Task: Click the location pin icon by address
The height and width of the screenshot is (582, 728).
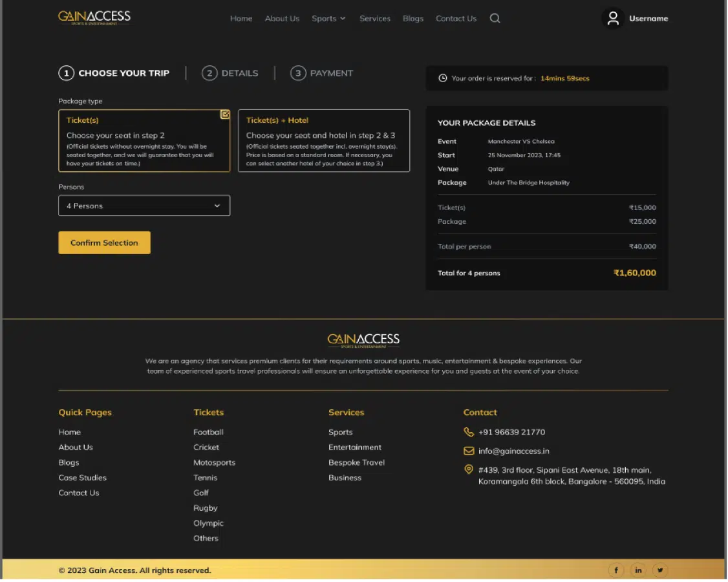Action: (x=469, y=470)
